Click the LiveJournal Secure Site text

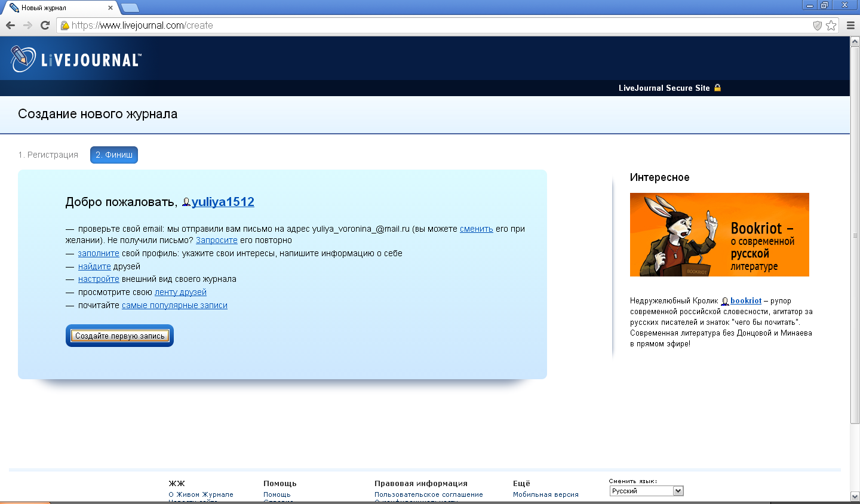[x=664, y=88]
